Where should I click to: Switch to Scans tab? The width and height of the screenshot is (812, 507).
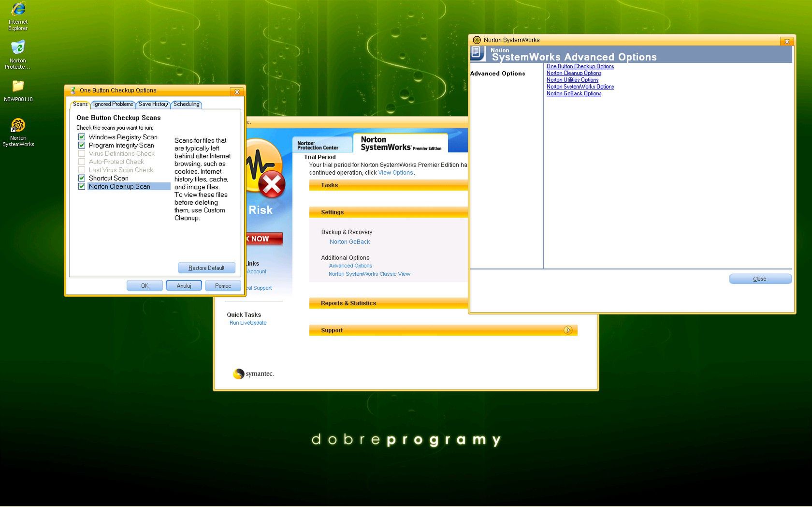(80, 104)
